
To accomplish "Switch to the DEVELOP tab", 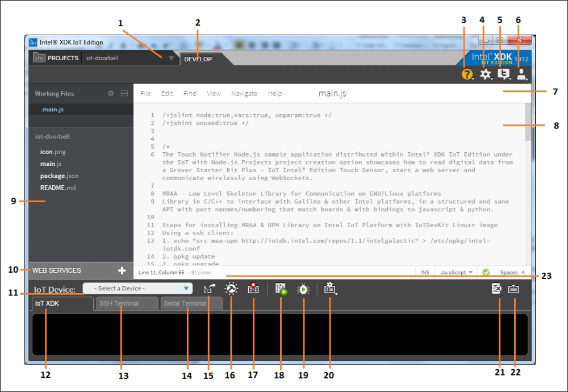I will (x=198, y=59).
